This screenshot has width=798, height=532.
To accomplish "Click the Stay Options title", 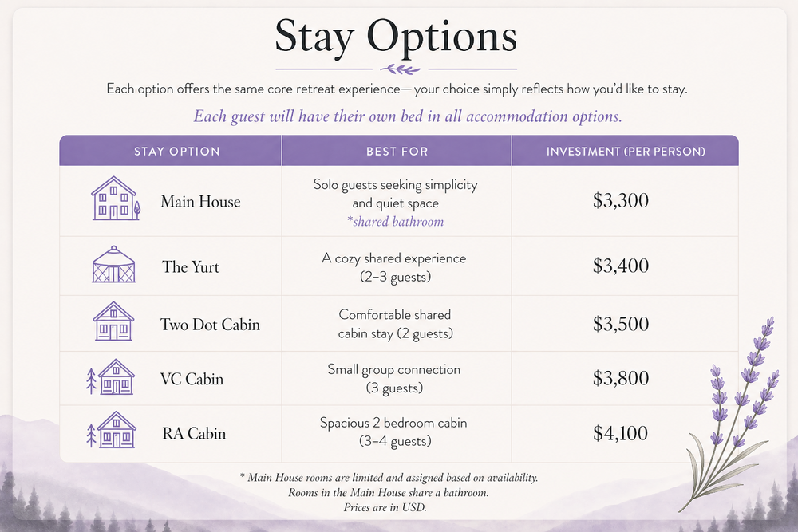I will pos(396,37).
